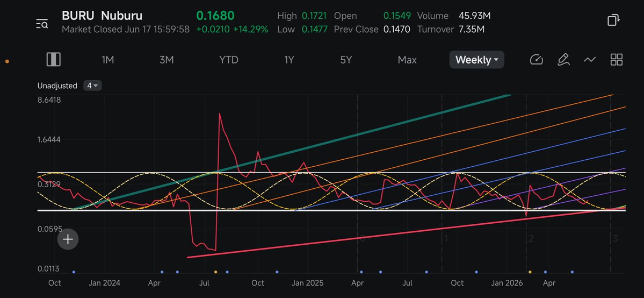Select the thick red rising support line
Screen dimensions: 644x298
point(406,233)
